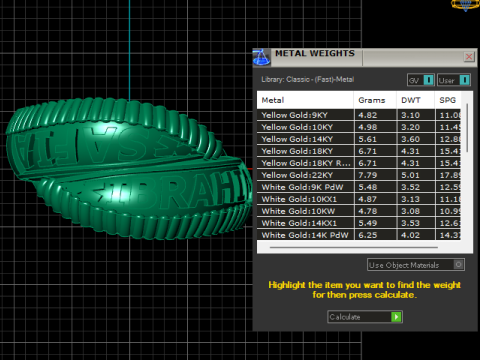Click the SPG column header
480x360 pixels.
(x=448, y=100)
